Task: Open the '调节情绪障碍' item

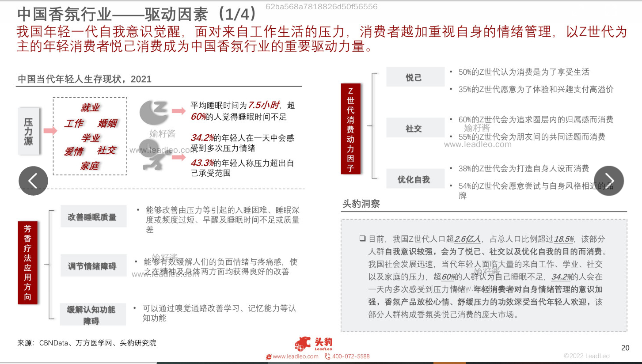Action: 93,265
